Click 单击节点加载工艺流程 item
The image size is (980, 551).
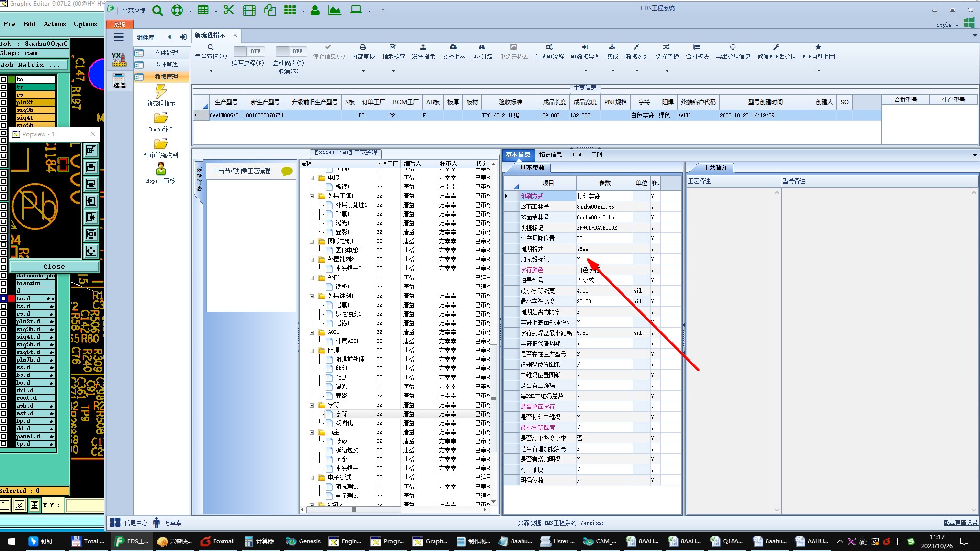tap(242, 171)
